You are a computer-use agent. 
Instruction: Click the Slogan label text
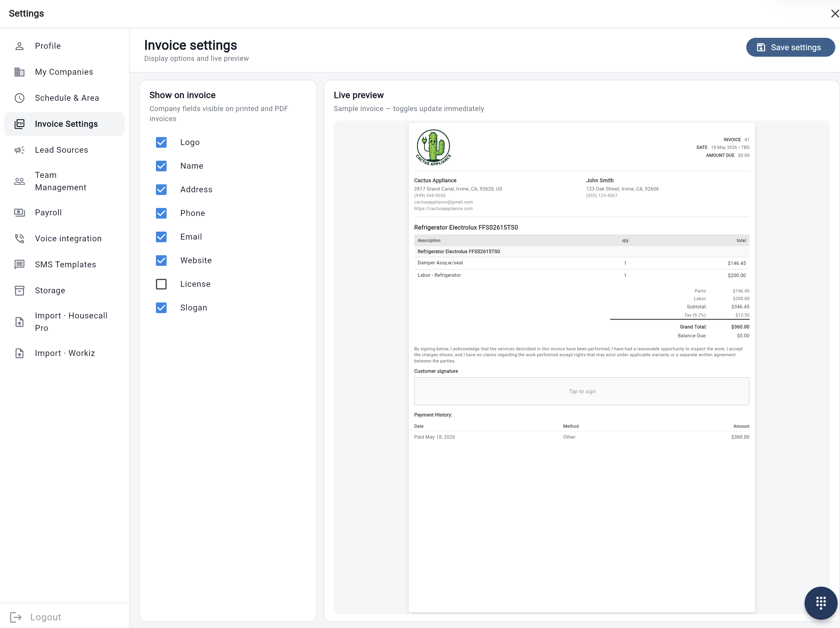(194, 308)
